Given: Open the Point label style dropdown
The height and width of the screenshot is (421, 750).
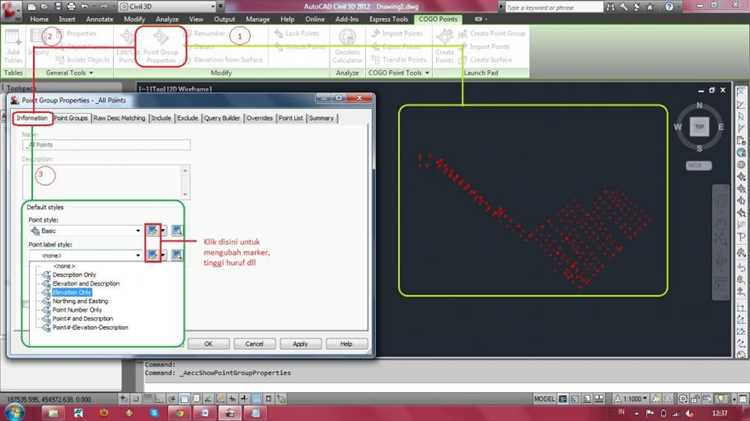Looking at the screenshot, I should tap(86, 255).
